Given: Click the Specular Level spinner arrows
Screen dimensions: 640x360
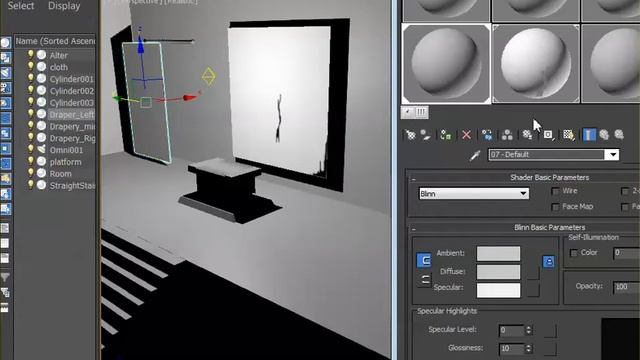Looking at the screenshot, I should pos(529,330).
